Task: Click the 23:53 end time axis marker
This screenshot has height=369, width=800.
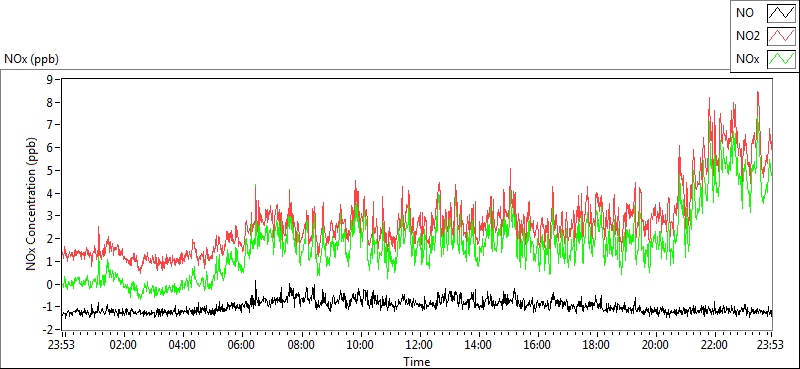Action: (x=770, y=345)
